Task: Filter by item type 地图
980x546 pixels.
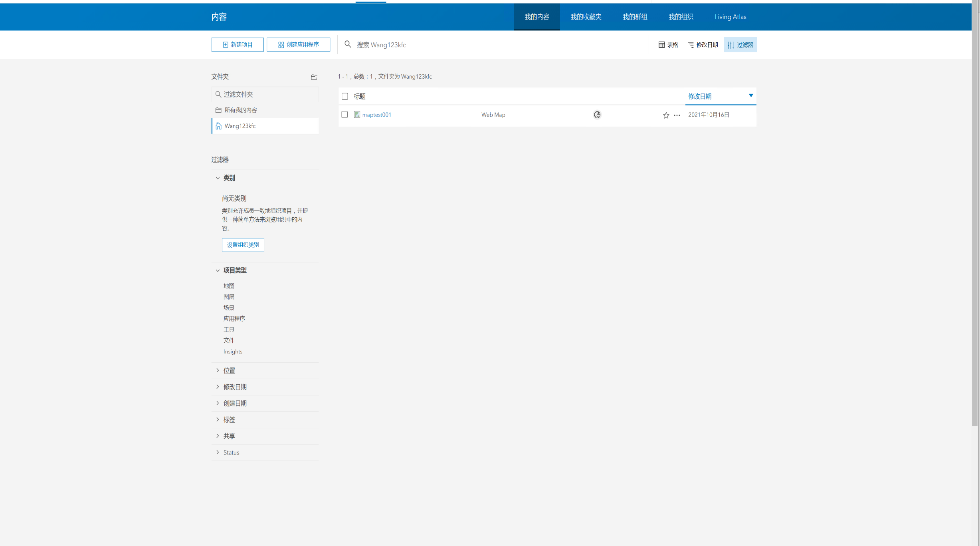Action: coord(229,286)
